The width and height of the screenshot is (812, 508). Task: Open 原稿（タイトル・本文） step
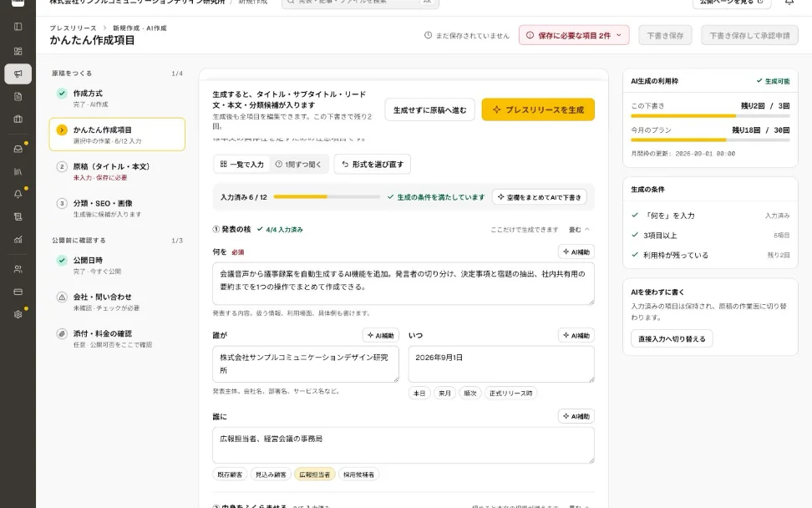point(117,171)
